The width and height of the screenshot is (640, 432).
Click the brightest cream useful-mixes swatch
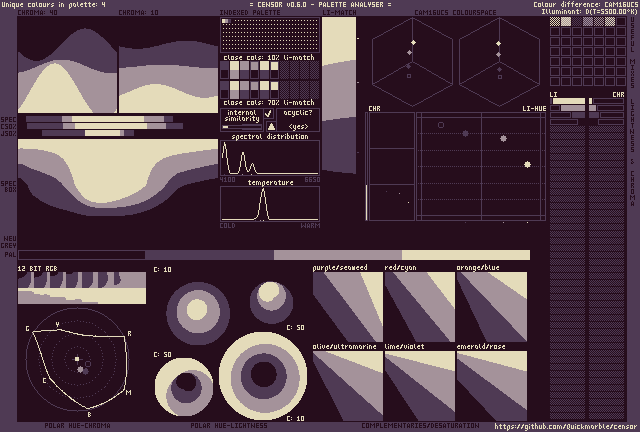pos(566,21)
